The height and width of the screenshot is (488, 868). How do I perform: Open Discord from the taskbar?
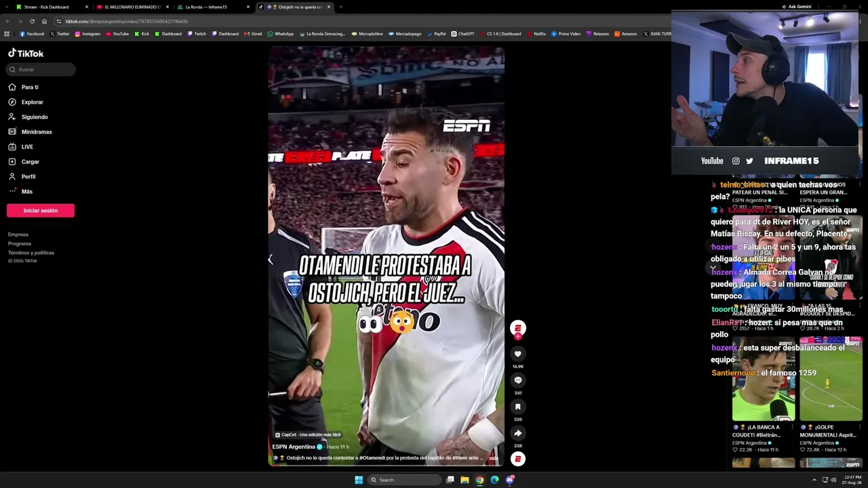tap(509, 480)
